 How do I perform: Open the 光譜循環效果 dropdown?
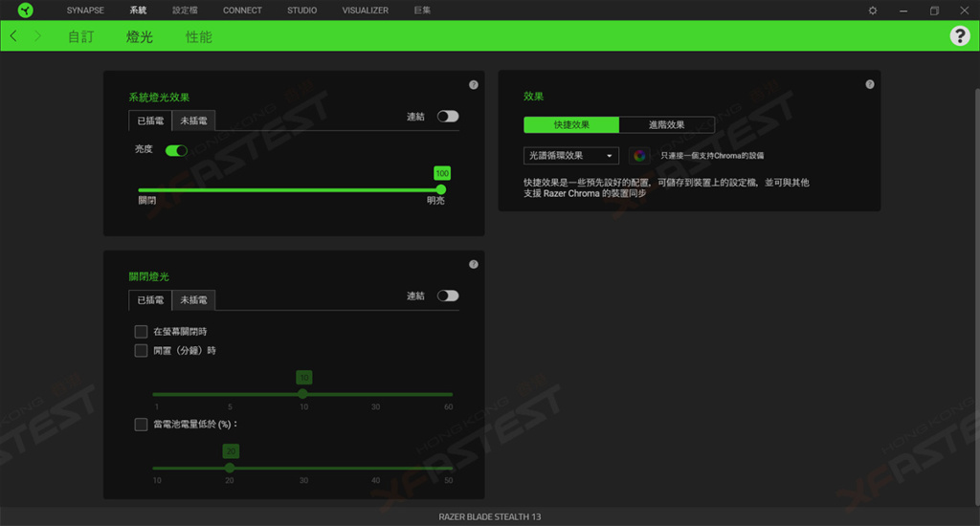click(x=570, y=156)
